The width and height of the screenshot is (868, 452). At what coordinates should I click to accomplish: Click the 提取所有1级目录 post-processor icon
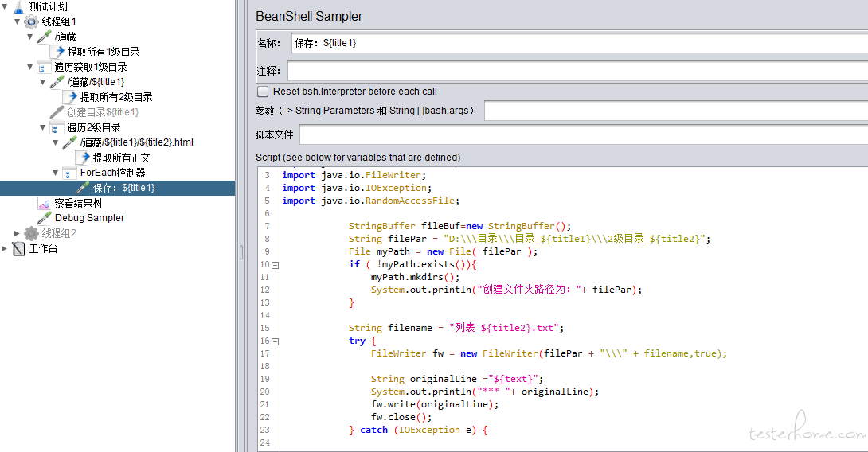point(57,52)
